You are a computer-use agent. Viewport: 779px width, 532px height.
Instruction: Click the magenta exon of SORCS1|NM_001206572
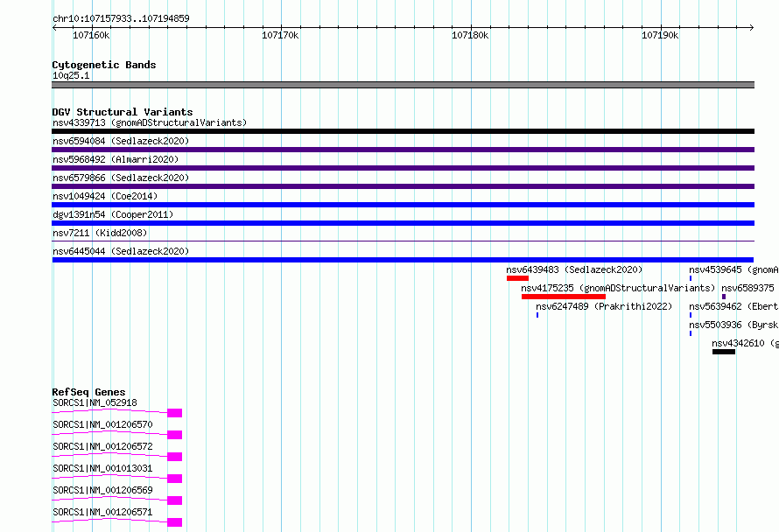pos(175,457)
